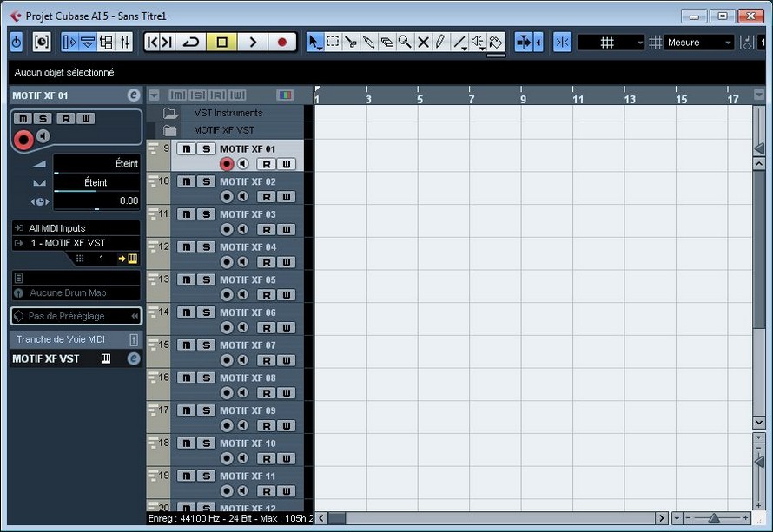This screenshot has height=532, width=773.
Task: Click the horizontal zoom slider
Action: (x=713, y=518)
